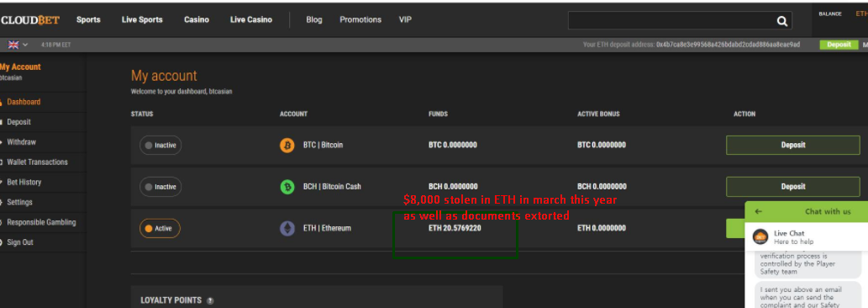Go to the Casino section
Viewport: 868px width, 308px height.
(x=197, y=19)
